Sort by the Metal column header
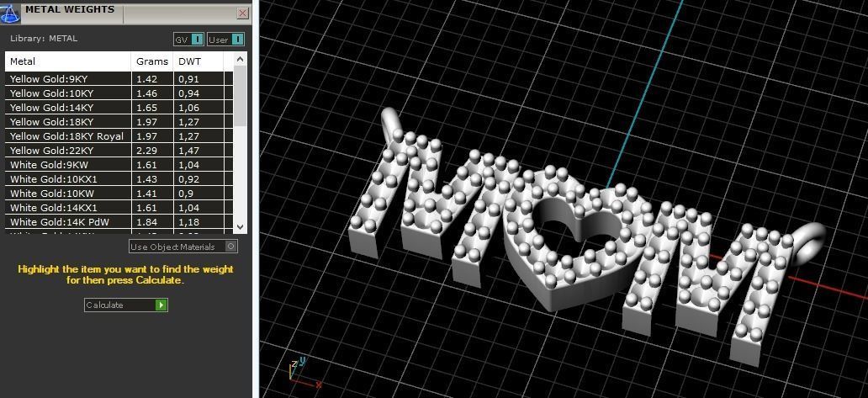 click(x=68, y=61)
